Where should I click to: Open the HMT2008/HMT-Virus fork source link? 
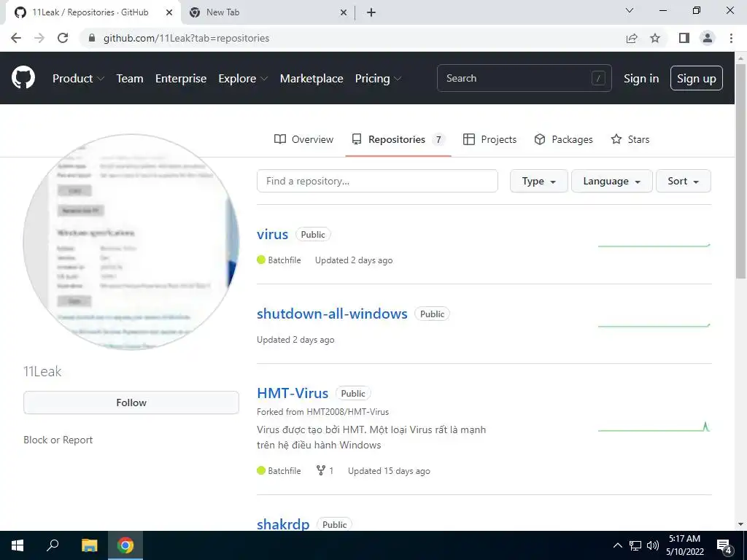[x=347, y=411]
